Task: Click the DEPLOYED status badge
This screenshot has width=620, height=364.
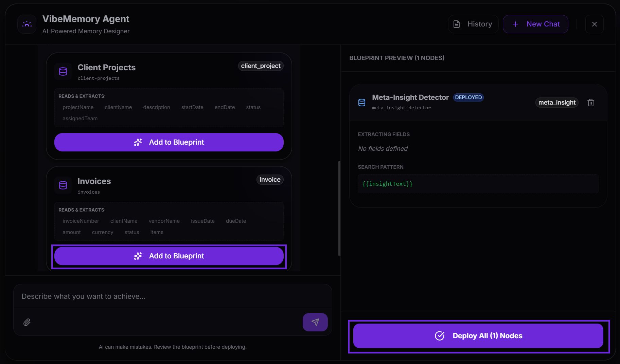Action: [468, 97]
